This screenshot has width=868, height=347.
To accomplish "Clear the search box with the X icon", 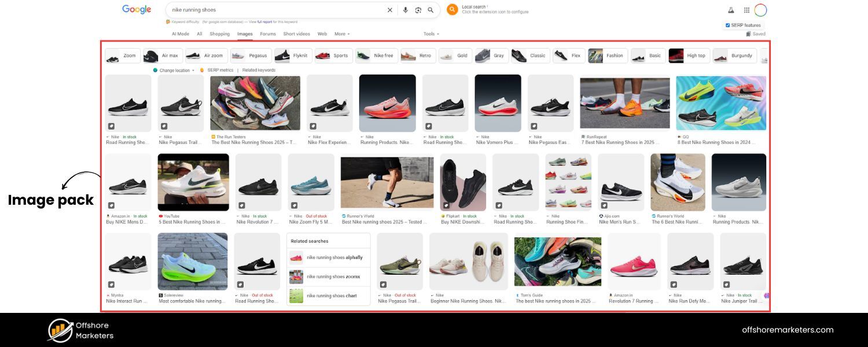I will (389, 10).
